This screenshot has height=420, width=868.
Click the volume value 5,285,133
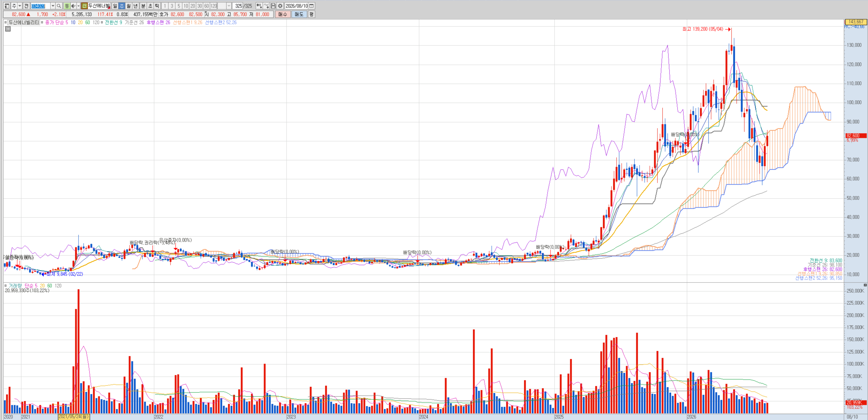(82, 14)
